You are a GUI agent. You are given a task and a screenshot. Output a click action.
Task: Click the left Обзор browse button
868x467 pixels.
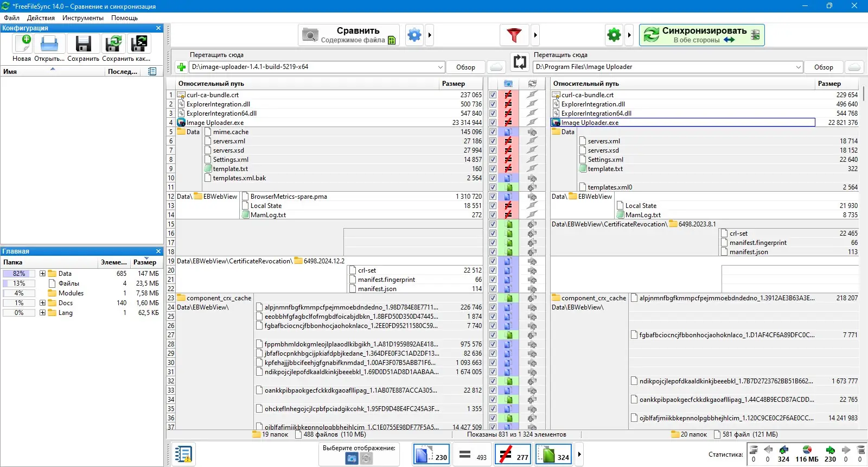point(465,67)
